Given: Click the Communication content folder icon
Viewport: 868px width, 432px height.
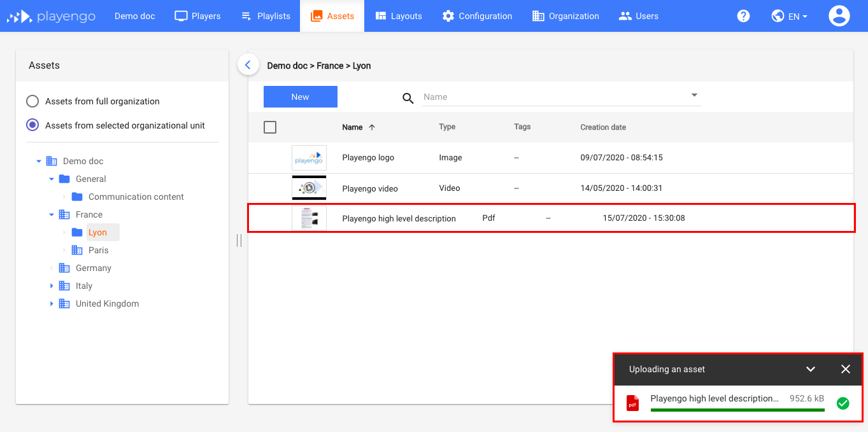Looking at the screenshot, I should click(77, 197).
